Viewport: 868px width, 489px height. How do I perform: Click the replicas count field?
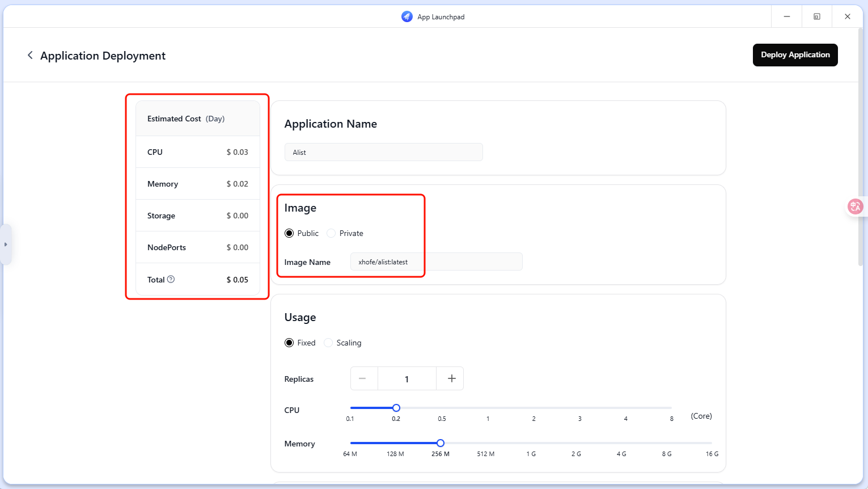pyautogui.click(x=407, y=378)
